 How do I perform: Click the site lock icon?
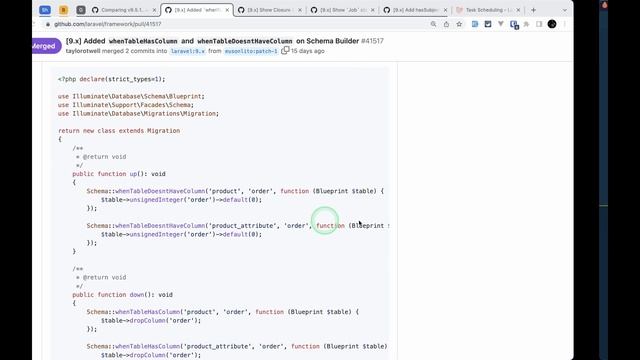pos(48,24)
